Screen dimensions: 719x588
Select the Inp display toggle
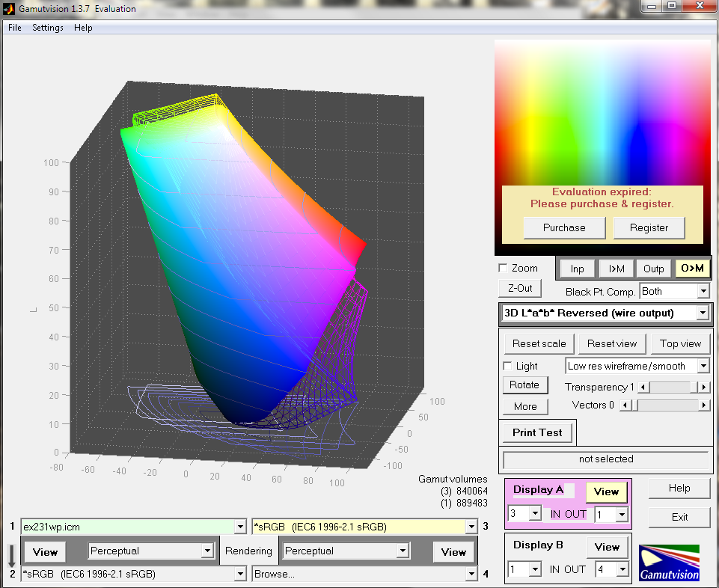[x=577, y=269]
